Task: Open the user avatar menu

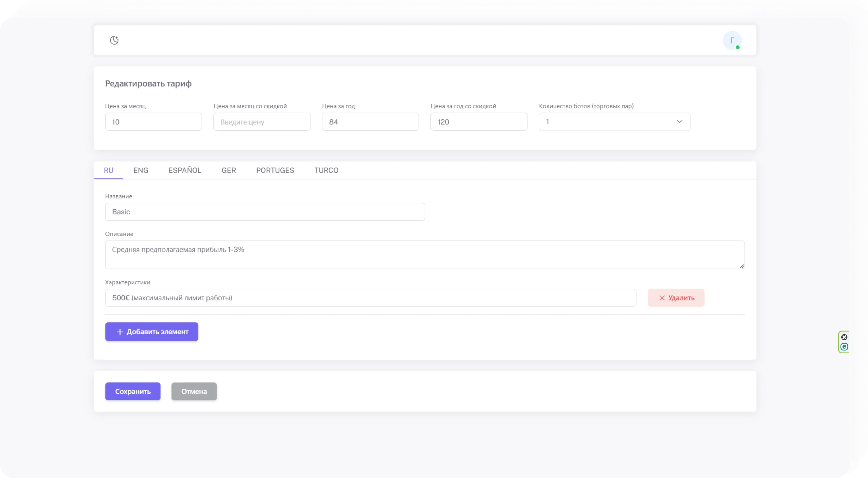Action: tap(732, 40)
